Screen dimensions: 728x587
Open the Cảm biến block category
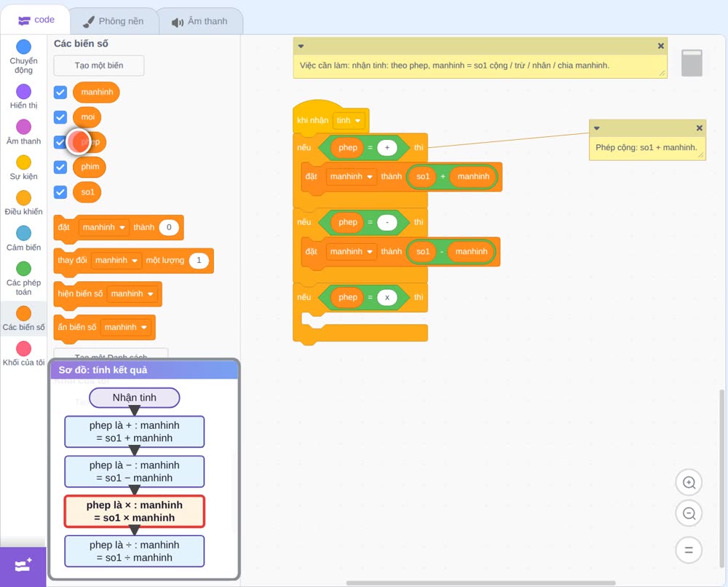point(24,239)
